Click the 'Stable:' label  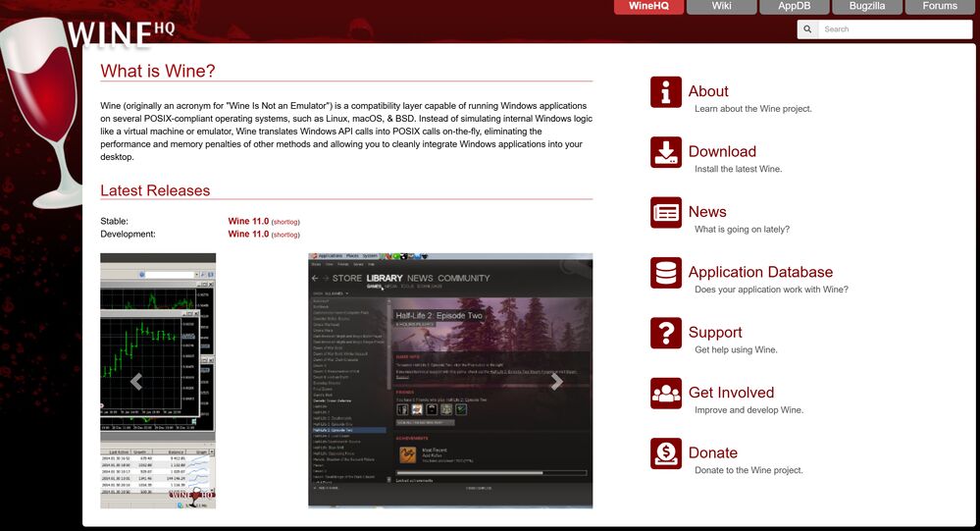pyautogui.click(x=114, y=222)
